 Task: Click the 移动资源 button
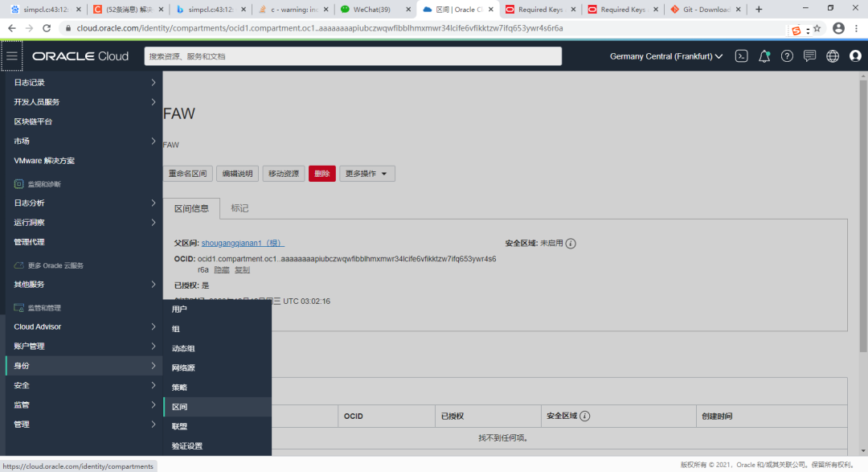(284, 174)
